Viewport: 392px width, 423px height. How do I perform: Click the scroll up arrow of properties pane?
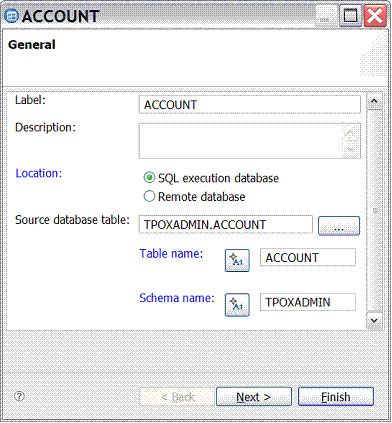tap(374, 102)
